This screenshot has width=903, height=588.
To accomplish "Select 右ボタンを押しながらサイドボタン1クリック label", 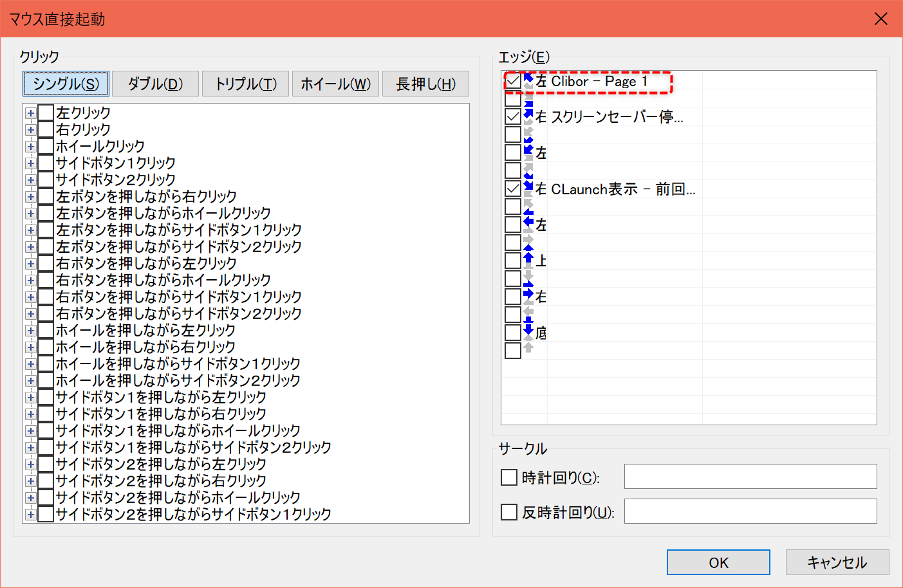I will coord(179,297).
